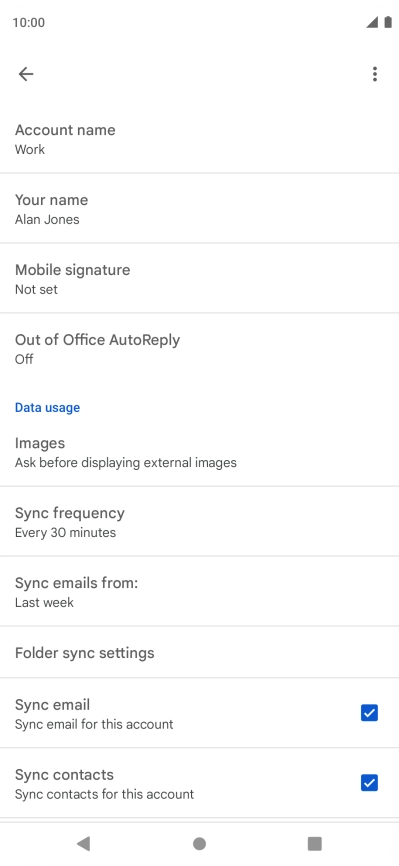Open Sync frequency options
Viewport: 399px width, 866px height.
(200, 522)
